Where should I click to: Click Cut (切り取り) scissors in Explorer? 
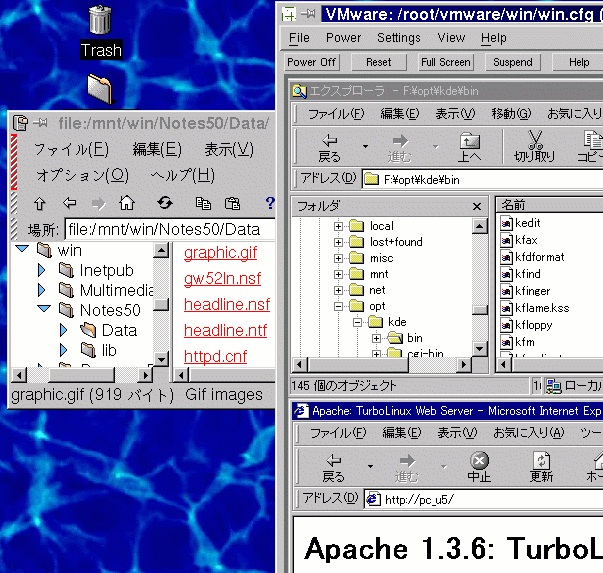[535, 146]
